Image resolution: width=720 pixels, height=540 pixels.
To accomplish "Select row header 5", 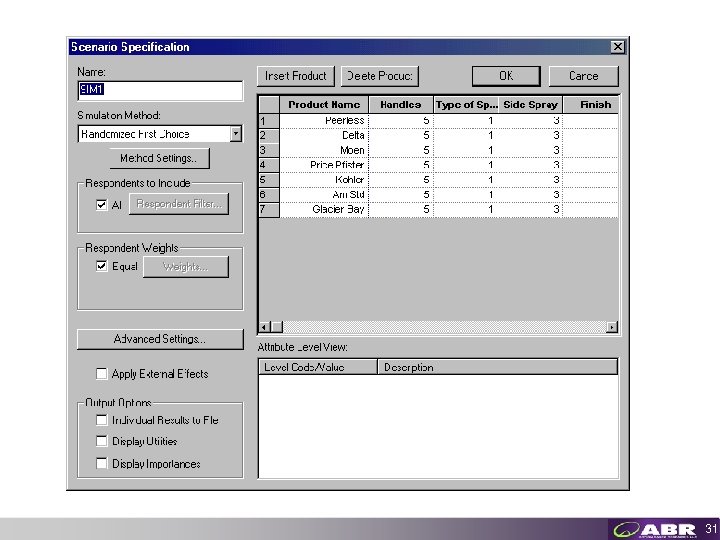I will [x=269, y=180].
